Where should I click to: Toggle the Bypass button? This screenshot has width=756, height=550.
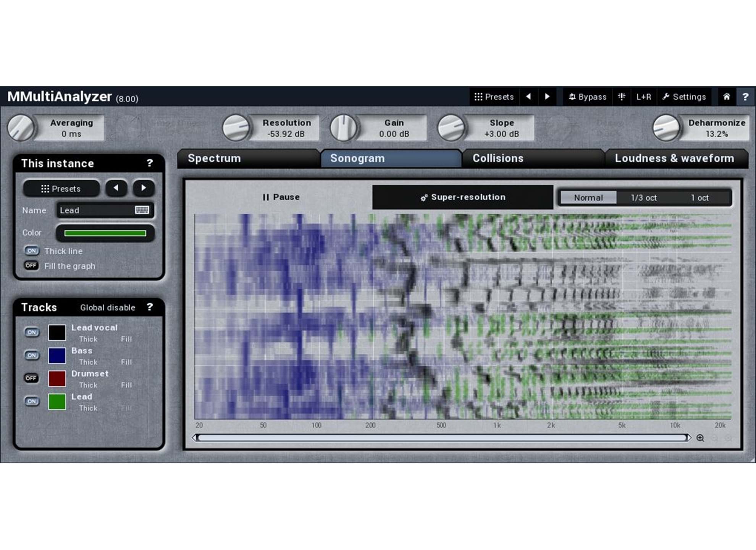[588, 97]
